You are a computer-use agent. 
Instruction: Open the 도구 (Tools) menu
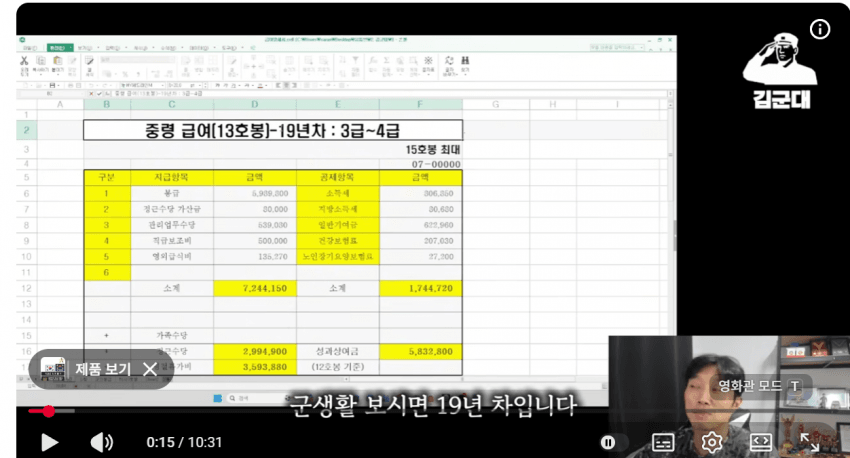point(229,48)
